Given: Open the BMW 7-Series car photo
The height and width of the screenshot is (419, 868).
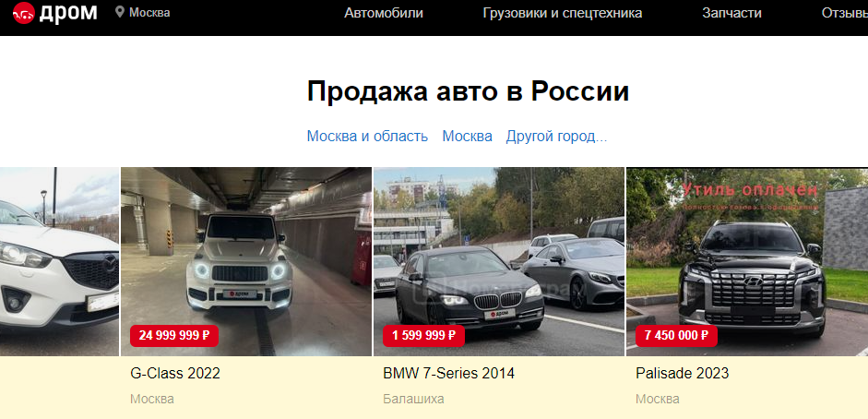Looking at the screenshot, I should (x=499, y=261).
